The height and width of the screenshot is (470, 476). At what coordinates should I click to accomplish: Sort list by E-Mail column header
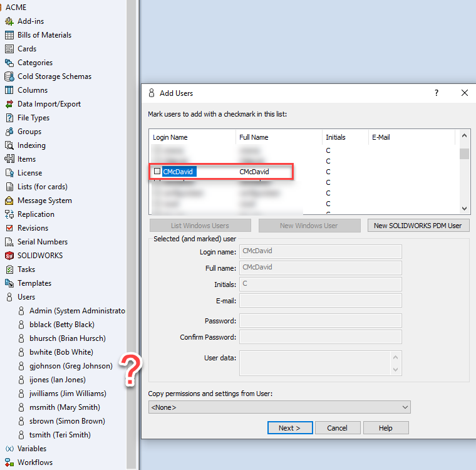pyautogui.click(x=411, y=137)
